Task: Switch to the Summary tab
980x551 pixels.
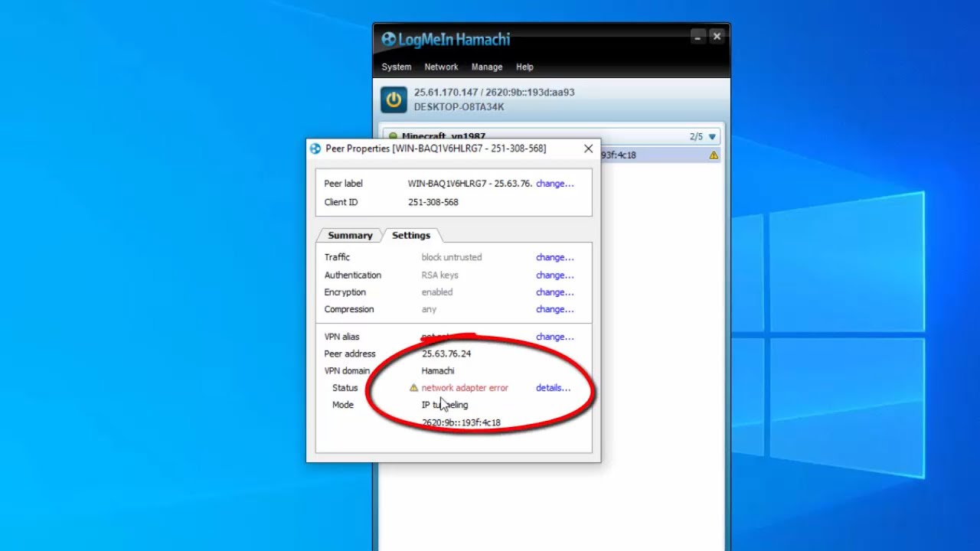Action: (350, 236)
